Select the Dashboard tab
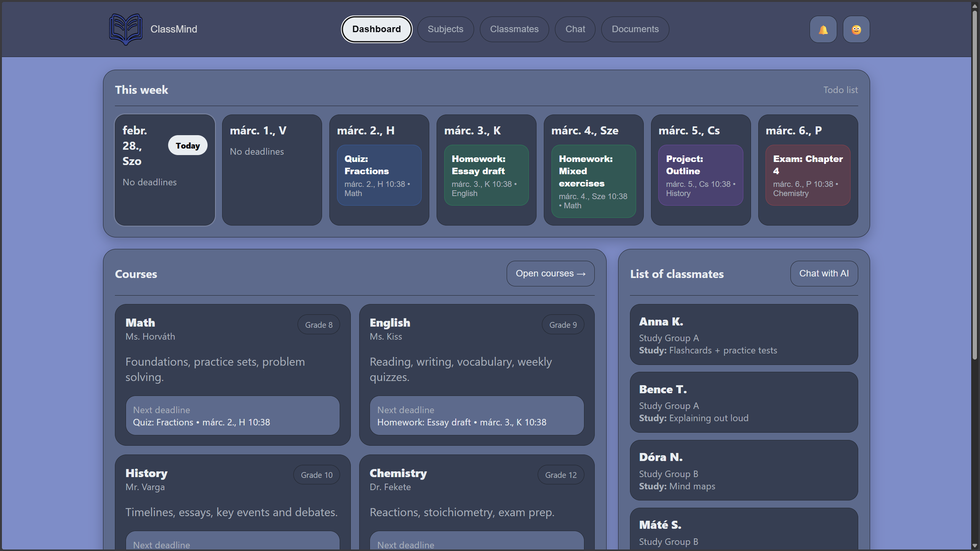 [x=376, y=29]
